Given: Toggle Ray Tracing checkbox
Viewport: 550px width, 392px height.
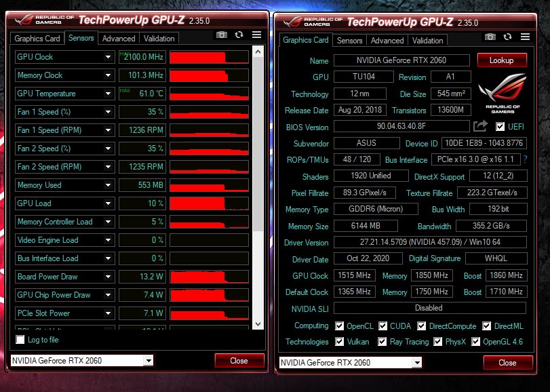Looking at the screenshot, I should pyautogui.click(x=382, y=342).
